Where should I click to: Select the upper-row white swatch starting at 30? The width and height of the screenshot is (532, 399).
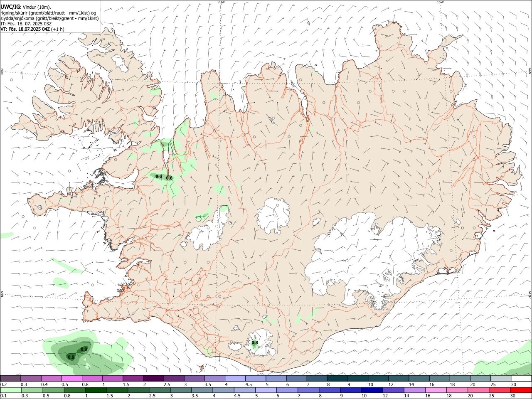pyautogui.click(x=521, y=378)
